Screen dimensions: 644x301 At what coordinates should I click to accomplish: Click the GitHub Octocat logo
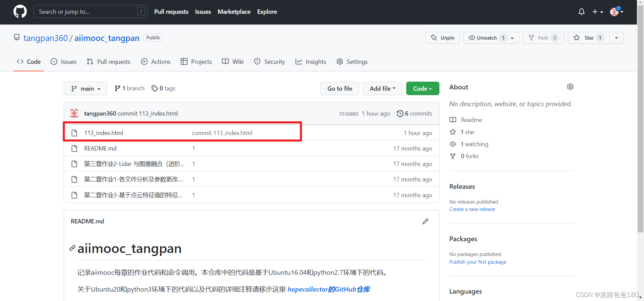click(x=20, y=12)
